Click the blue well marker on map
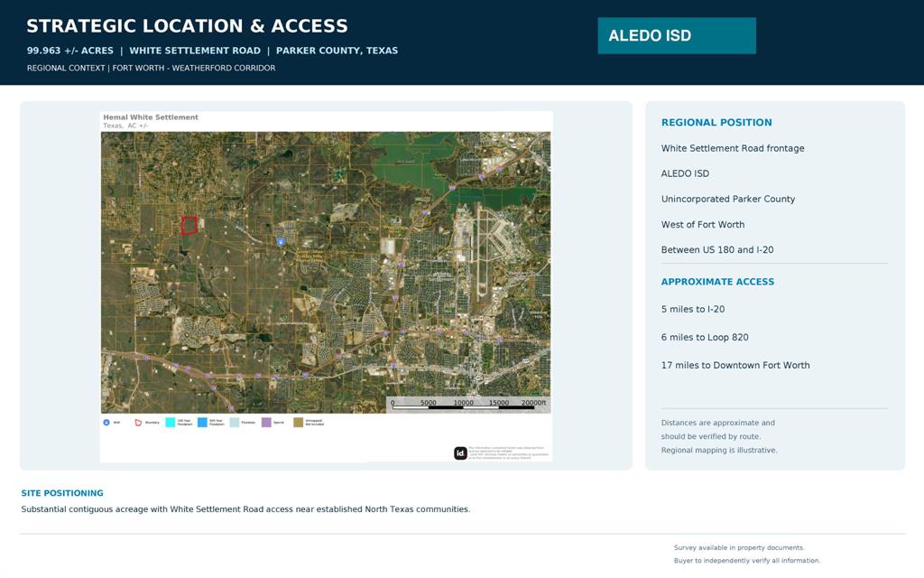Image resolution: width=924 pixels, height=578 pixels. 282,242
